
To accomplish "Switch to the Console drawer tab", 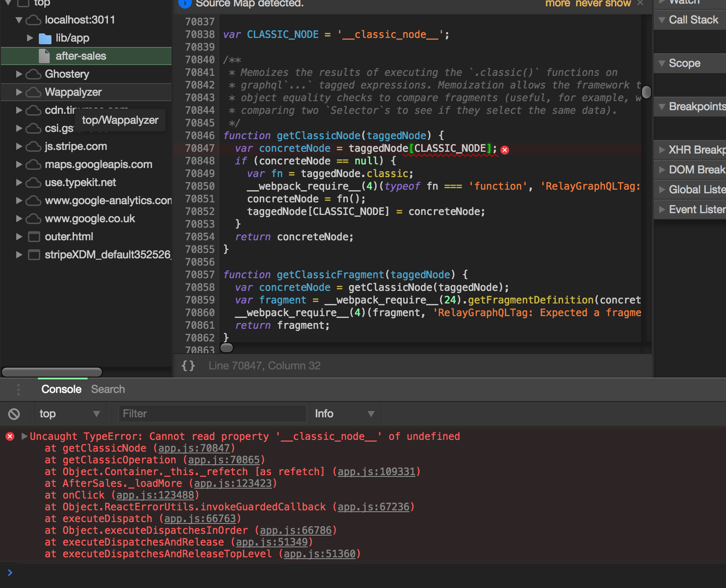I will click(61, 389).
